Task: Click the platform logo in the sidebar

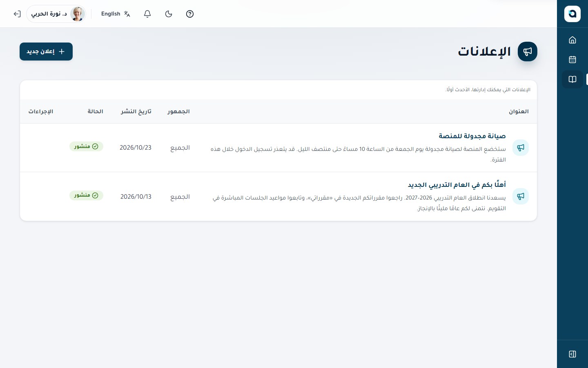Action: tap(572, 14)
